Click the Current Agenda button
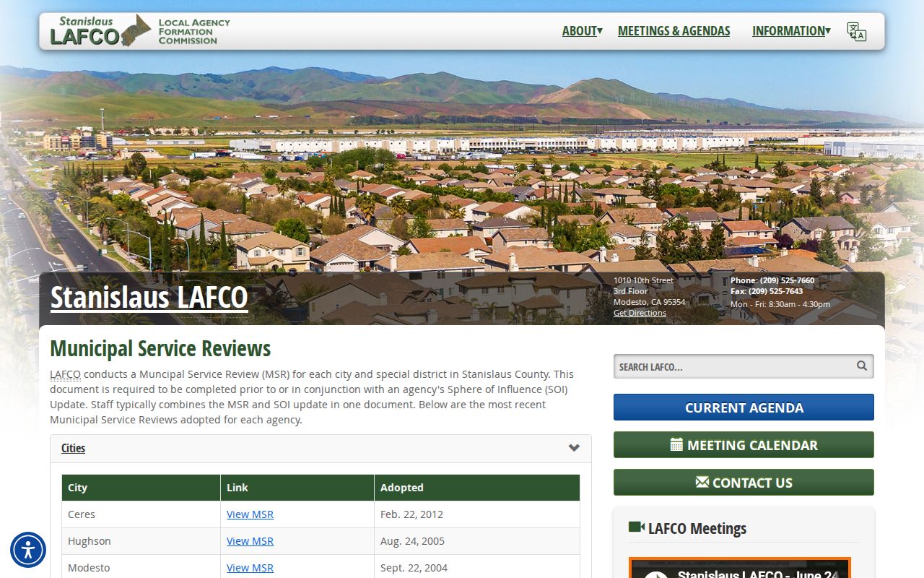This screenshot has height=578, width=924. point(744,407)
